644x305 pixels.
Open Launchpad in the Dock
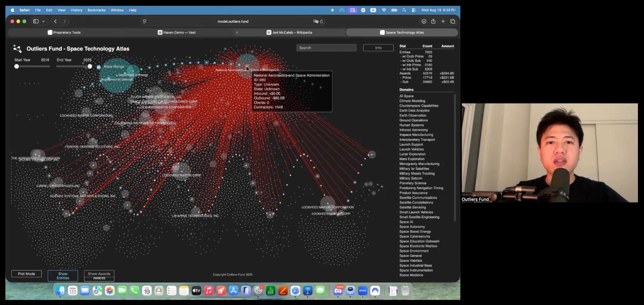coord(73,291)
